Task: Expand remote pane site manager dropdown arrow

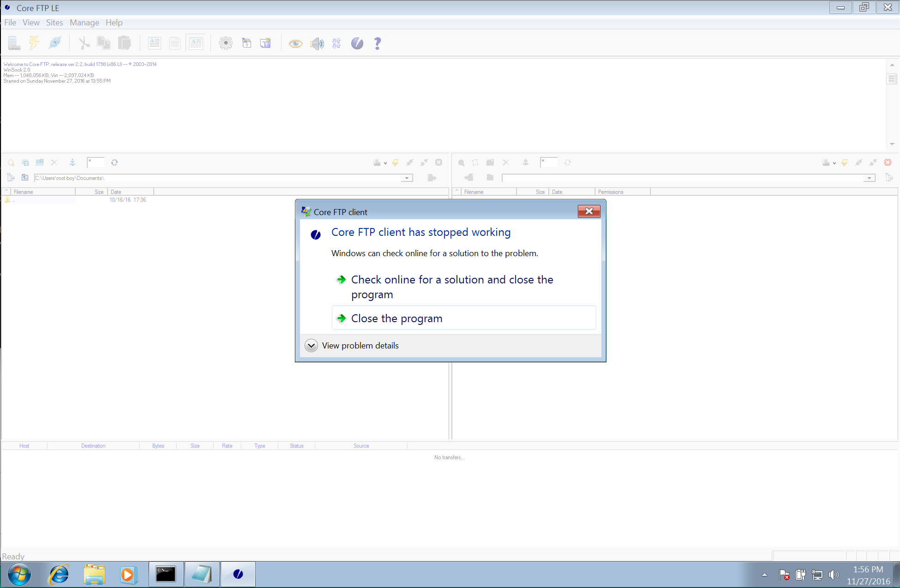Action: [834, 163]
